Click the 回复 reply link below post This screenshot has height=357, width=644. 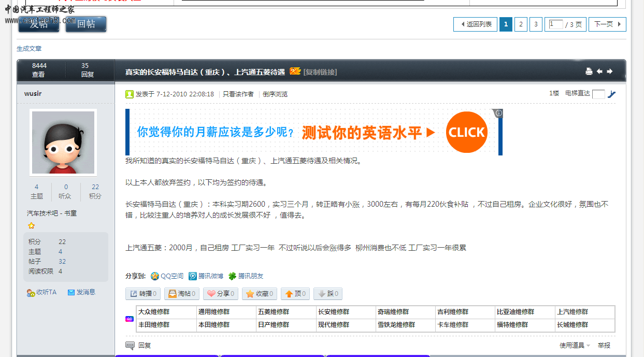(138, 345)
